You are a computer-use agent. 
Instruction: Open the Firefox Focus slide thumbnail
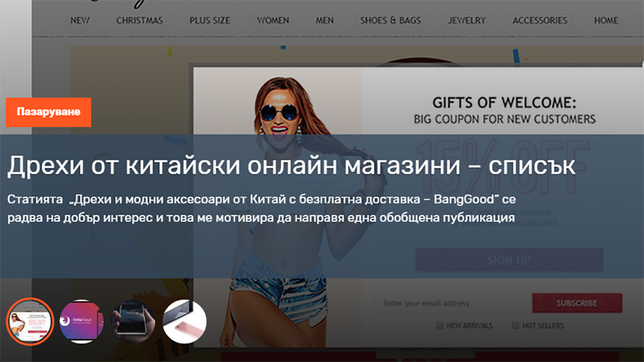click(80, 321)
